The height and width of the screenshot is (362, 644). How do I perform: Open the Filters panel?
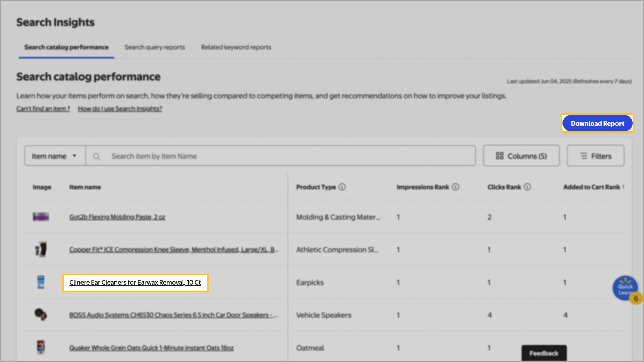pyautogui.click(x=595, y=156)
